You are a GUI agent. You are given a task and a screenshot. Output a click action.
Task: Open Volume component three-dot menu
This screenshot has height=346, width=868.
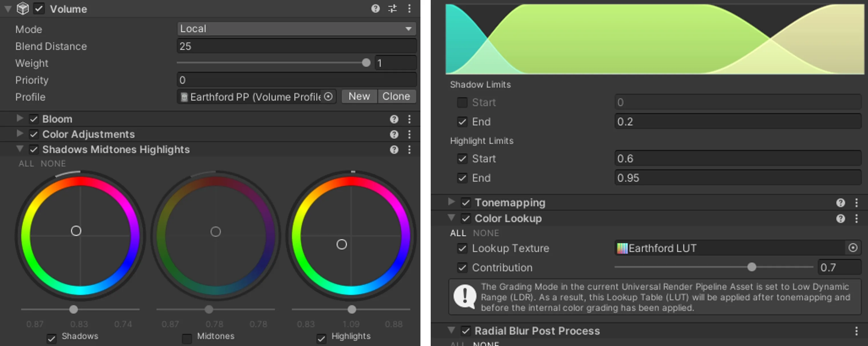(409, 8)
